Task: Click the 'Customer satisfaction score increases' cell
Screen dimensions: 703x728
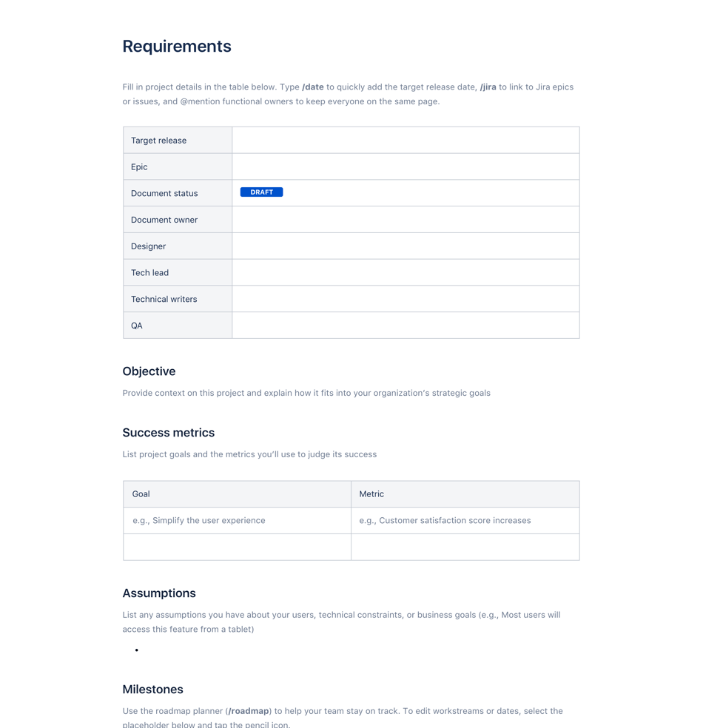Action: point(445,521)
